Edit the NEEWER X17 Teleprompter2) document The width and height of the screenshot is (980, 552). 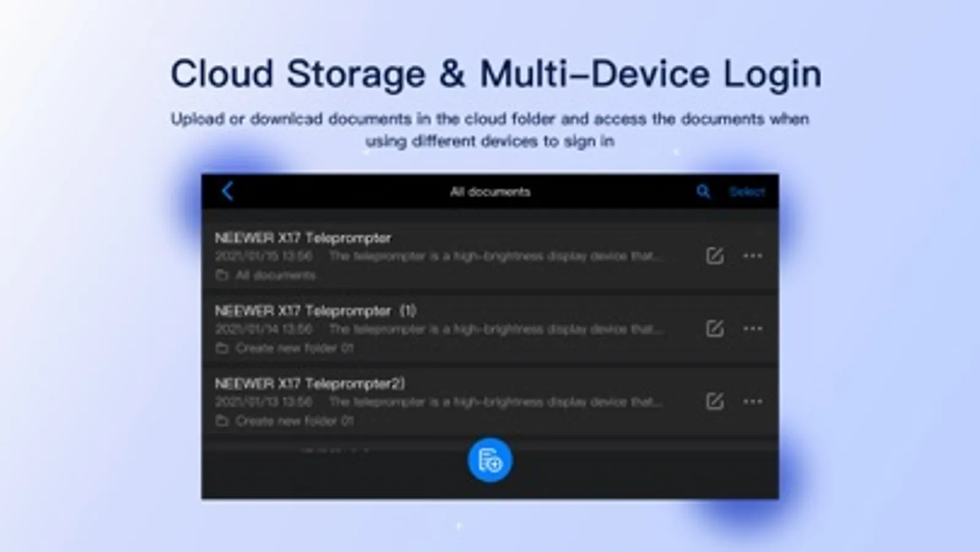coord(715,402)
